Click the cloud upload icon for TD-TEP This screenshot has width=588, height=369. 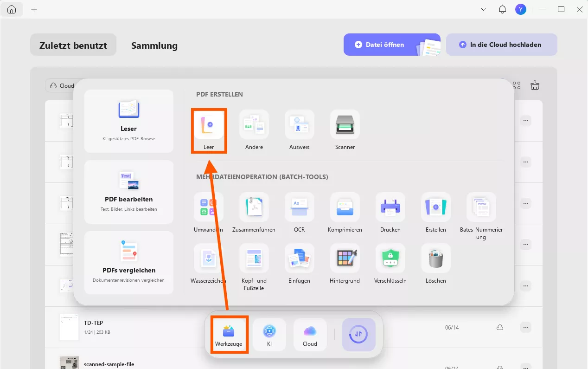500,327
